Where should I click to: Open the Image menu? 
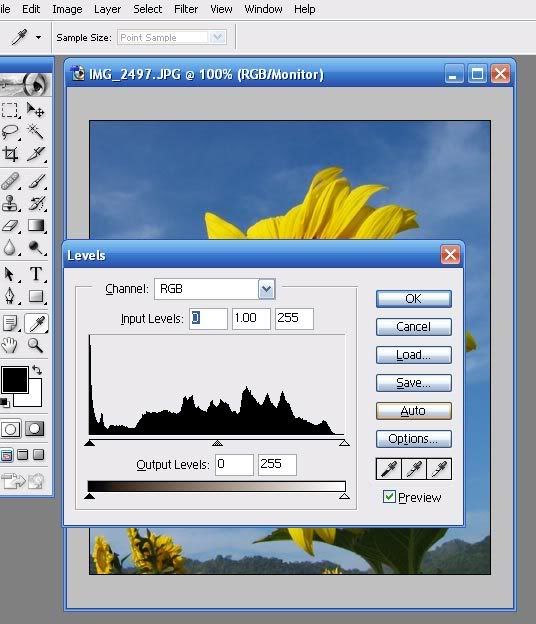tap(67, 9)
